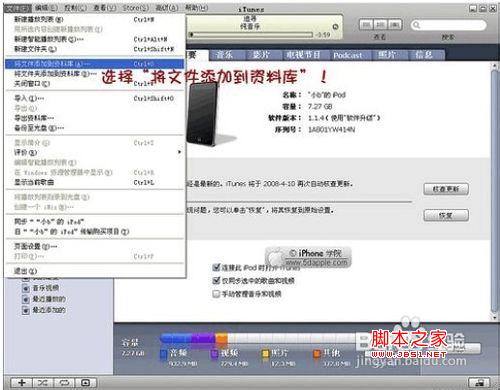Choose 备份至光盘 menu entry
This screenshot has height=390, width=500.
95,128
